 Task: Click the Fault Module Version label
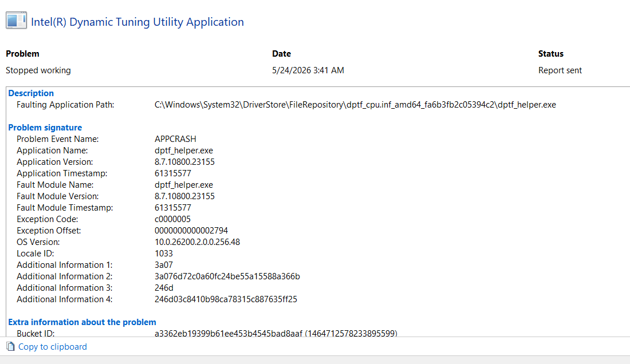pyautogui.click(x=57, y=196)
